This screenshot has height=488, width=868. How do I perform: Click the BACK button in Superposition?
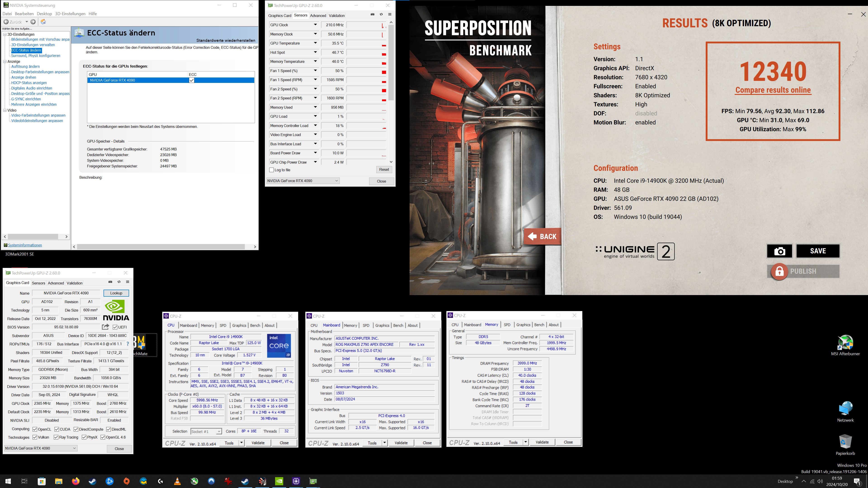[542, 236]
